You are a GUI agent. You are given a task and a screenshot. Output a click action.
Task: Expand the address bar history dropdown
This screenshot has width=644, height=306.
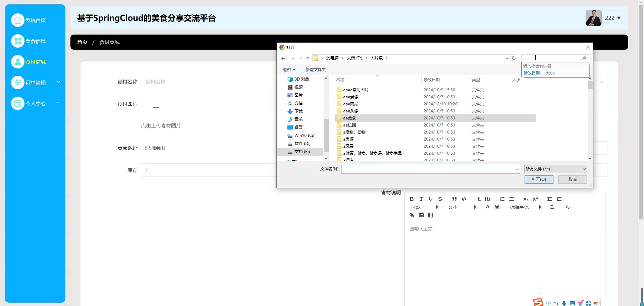[x=507, y=58]
